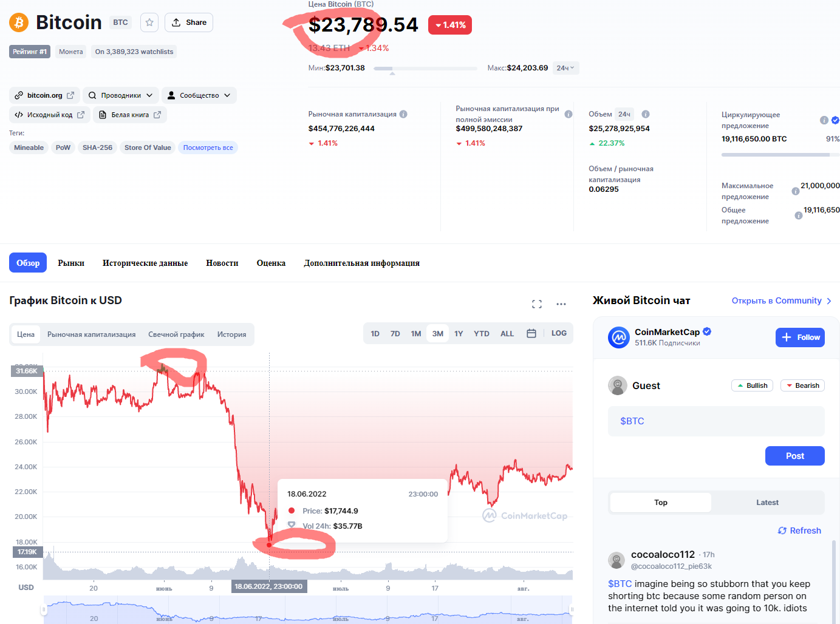Viewport: 840px width, 624px height.
Task: Click info icon next to Рыночная капитализация
Action: pyautogui.click(x=403, y=114)
